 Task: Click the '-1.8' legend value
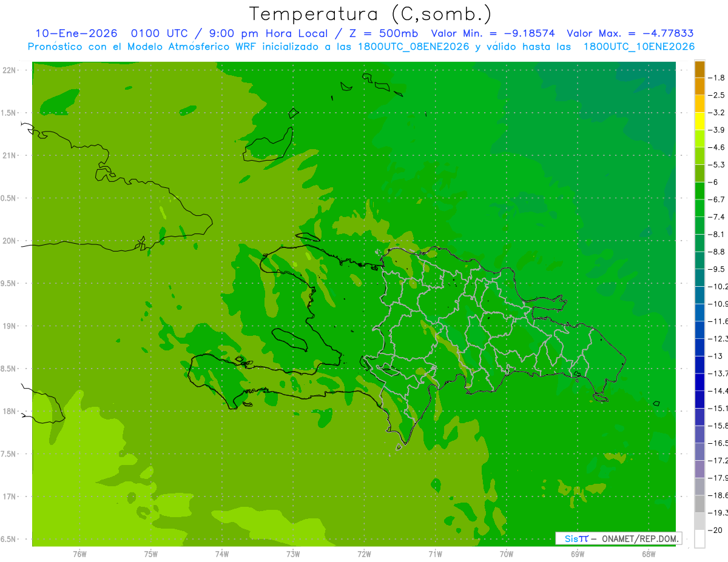pyautogui.click(x=716, y=78)
